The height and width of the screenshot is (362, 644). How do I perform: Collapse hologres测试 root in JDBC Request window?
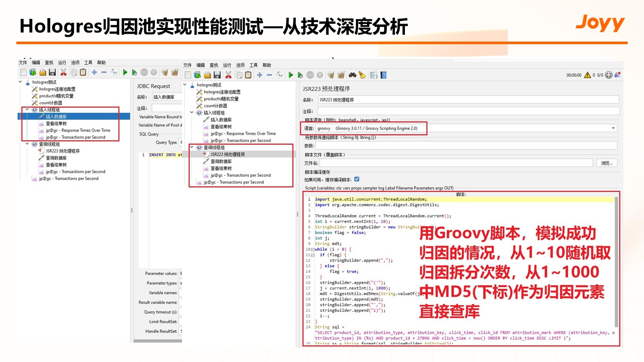pyautogui.click(x=20, y=82)
